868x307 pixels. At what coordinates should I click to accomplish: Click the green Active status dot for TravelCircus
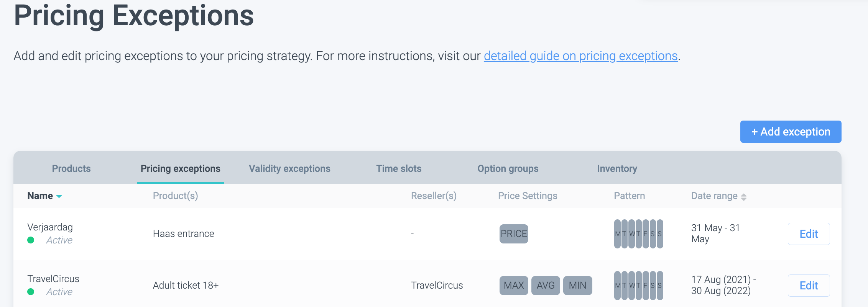coord(31,292)
